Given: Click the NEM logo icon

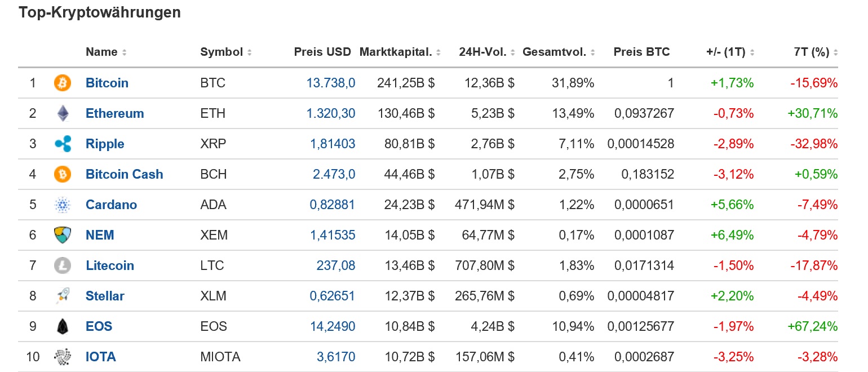Looking at the screenshot, I should [x=63, y=236].
